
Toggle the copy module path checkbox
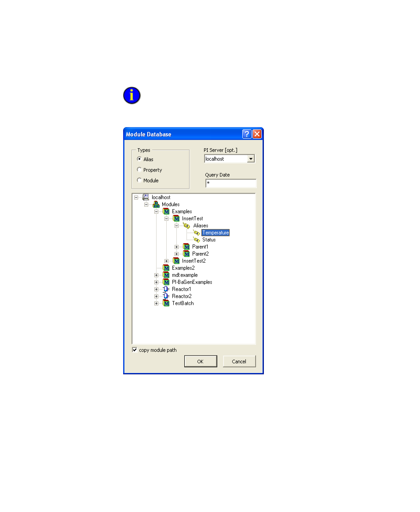coord(135,350)
